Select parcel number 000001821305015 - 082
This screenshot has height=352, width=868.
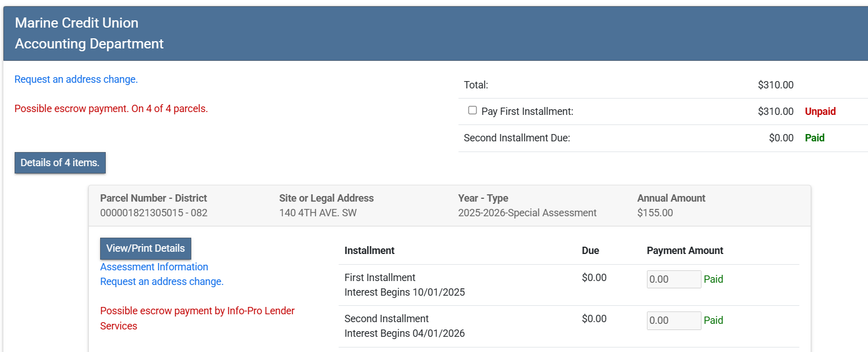point(154,213)
